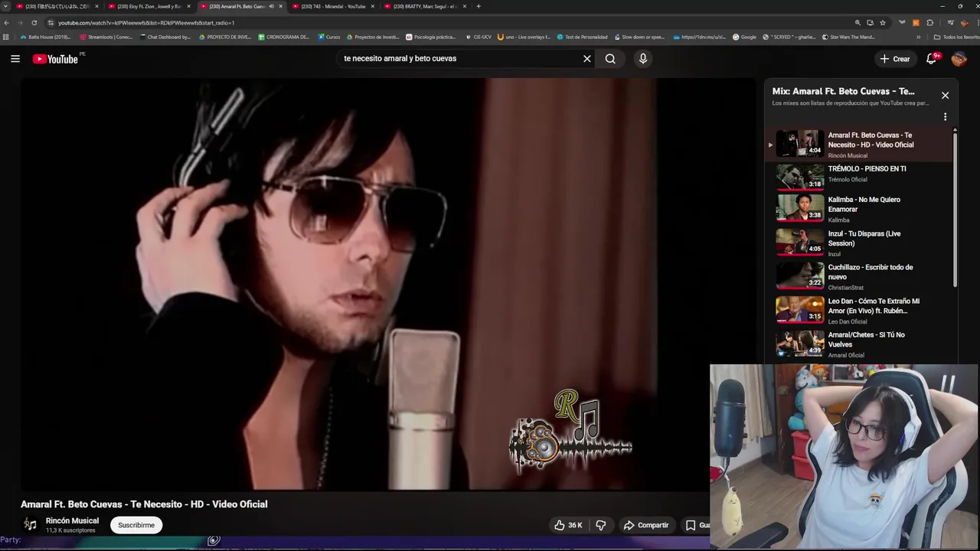Play Kalimba - No Me Quiero Enamorar
Image resolution: width=980 pixels, height=551 pixels.
coord(857,209)
